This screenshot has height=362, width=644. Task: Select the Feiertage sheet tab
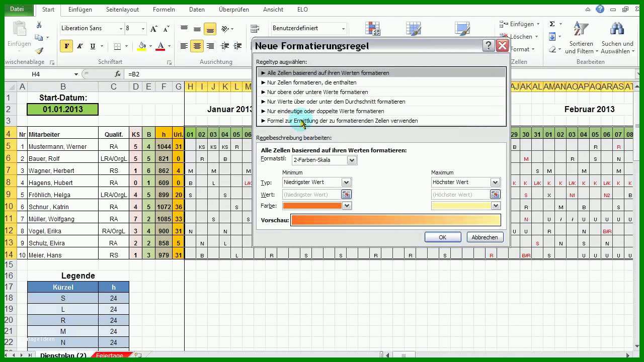point(110,355)
